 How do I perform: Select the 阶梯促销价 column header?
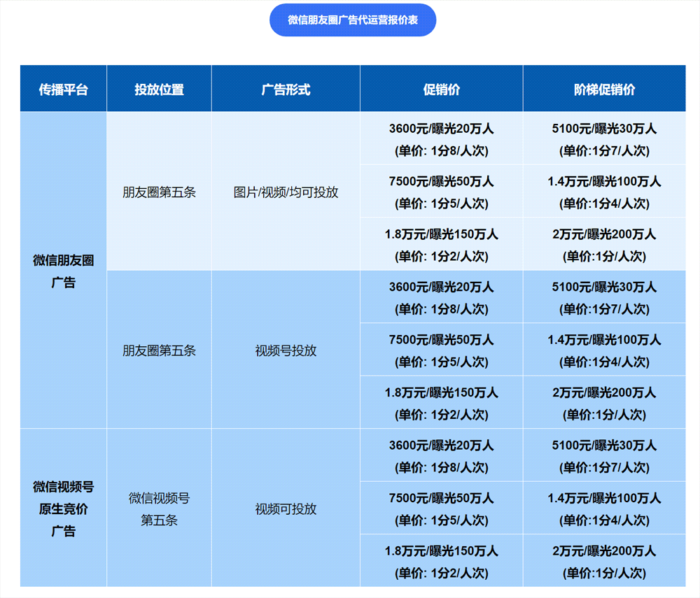(605, 90)
